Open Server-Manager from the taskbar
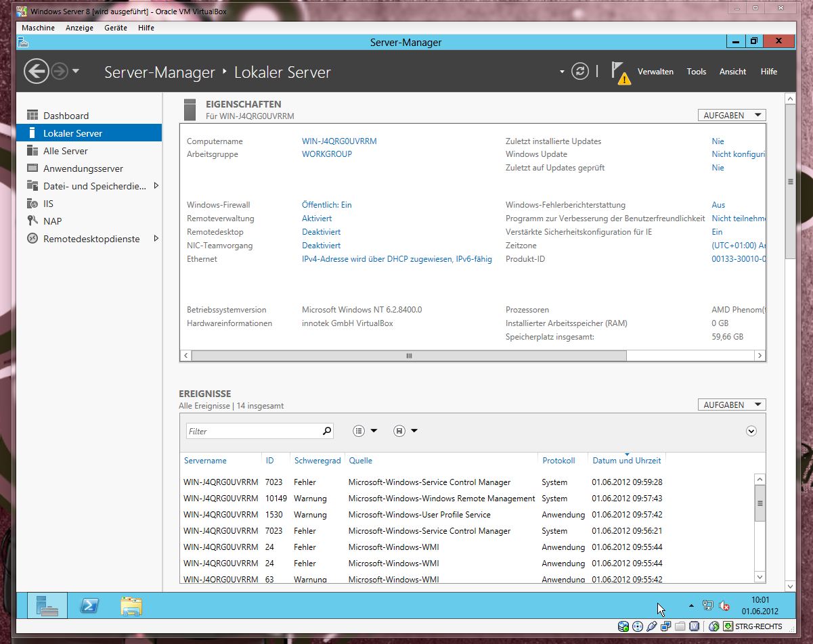813x644 pixels. click(x=47, y=606)
